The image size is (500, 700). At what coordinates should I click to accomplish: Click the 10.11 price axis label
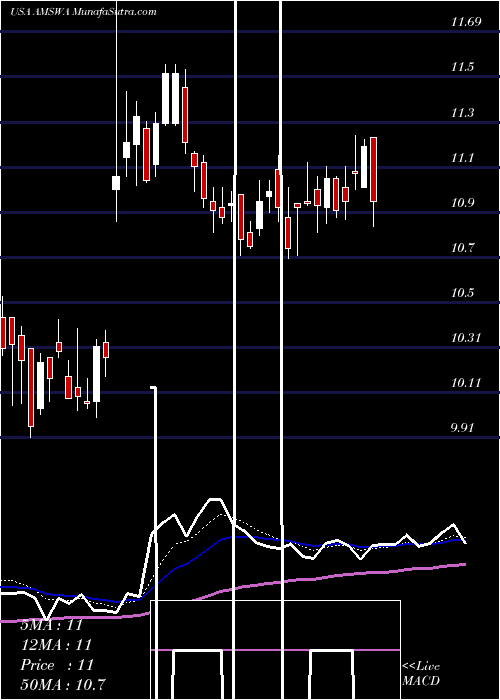(466, 383)
